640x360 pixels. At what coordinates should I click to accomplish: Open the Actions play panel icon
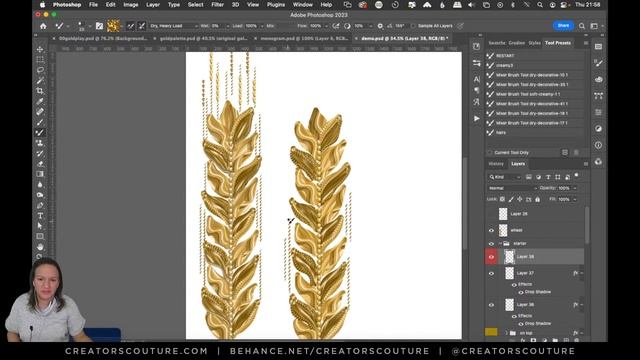(x=477, y=118)
